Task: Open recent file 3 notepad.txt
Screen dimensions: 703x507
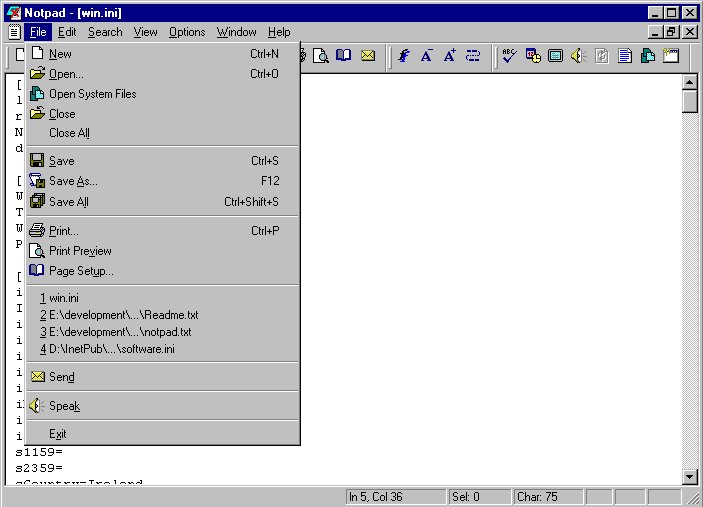Action: 163,332
